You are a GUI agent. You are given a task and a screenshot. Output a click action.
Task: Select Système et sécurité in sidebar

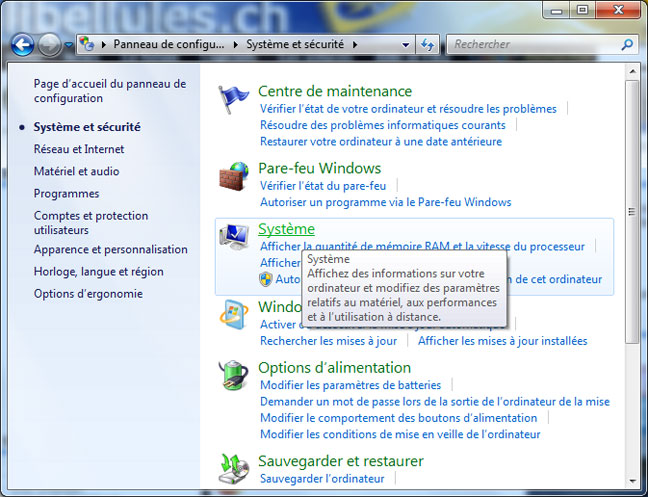pyautogui.click(x=87, y=127)
